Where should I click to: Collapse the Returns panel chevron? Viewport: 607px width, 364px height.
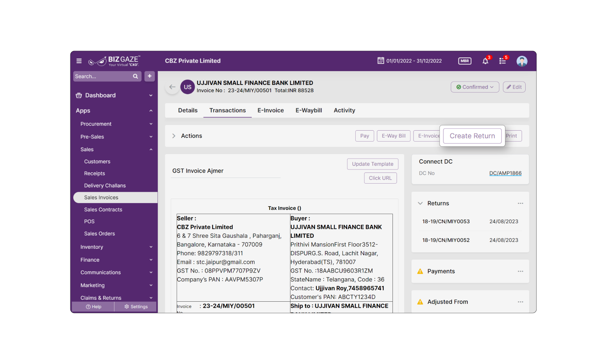(420, 203)
